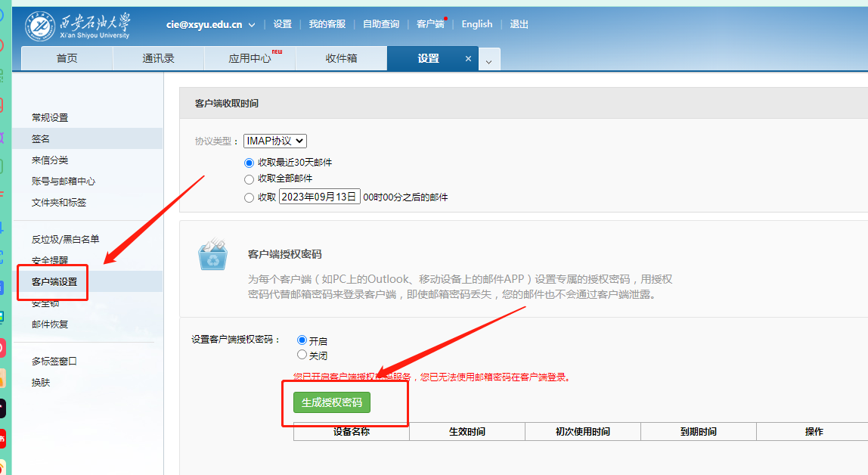Open 自助查询 in the header
Image resolution: width=868 pixels, height=475 pixels.
pos(381,24)
